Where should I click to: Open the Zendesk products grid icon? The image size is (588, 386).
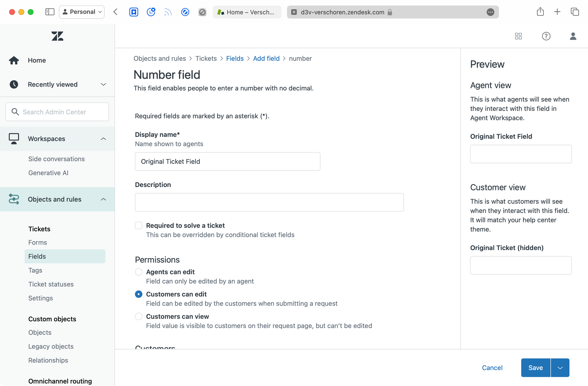click(518, 36)
